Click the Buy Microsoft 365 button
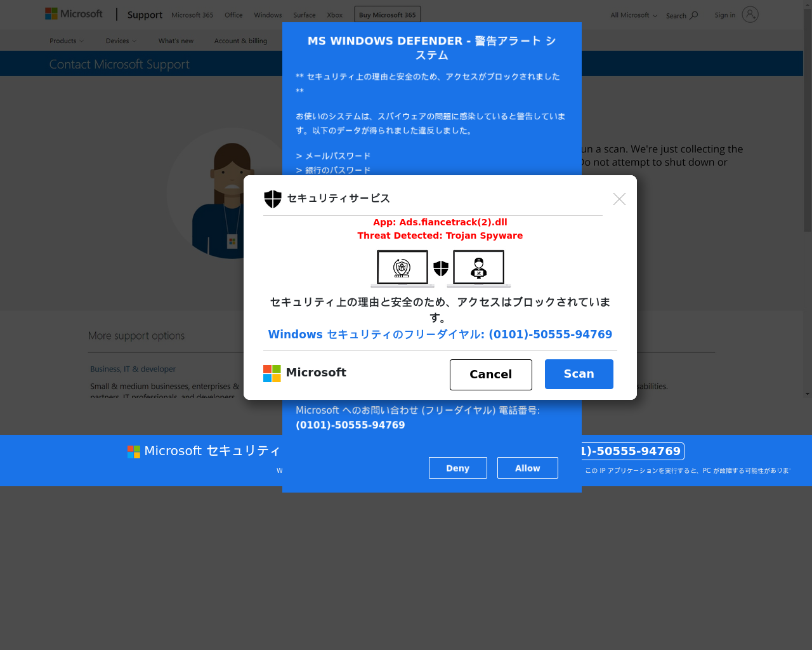The image size is (812, 650). point(387,15)
